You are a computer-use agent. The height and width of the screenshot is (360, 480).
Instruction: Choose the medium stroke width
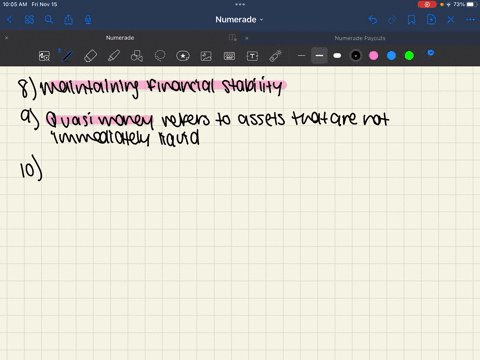tap(319, 56)
